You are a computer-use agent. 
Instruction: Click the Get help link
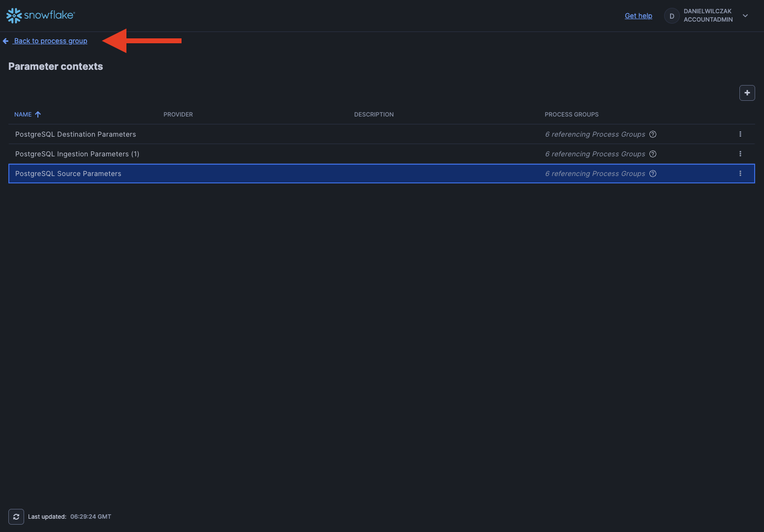(x=638, y=16)
